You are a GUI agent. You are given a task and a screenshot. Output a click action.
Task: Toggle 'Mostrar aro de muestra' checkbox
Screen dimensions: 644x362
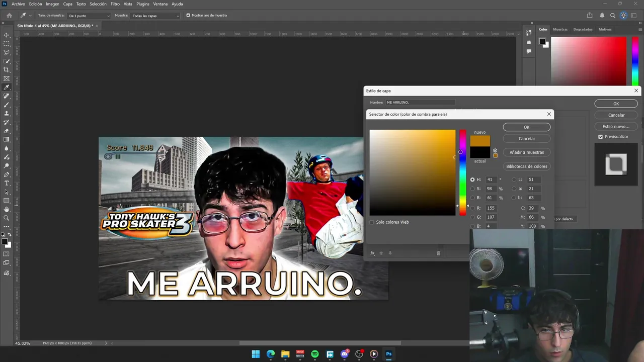tap(188, 15)
